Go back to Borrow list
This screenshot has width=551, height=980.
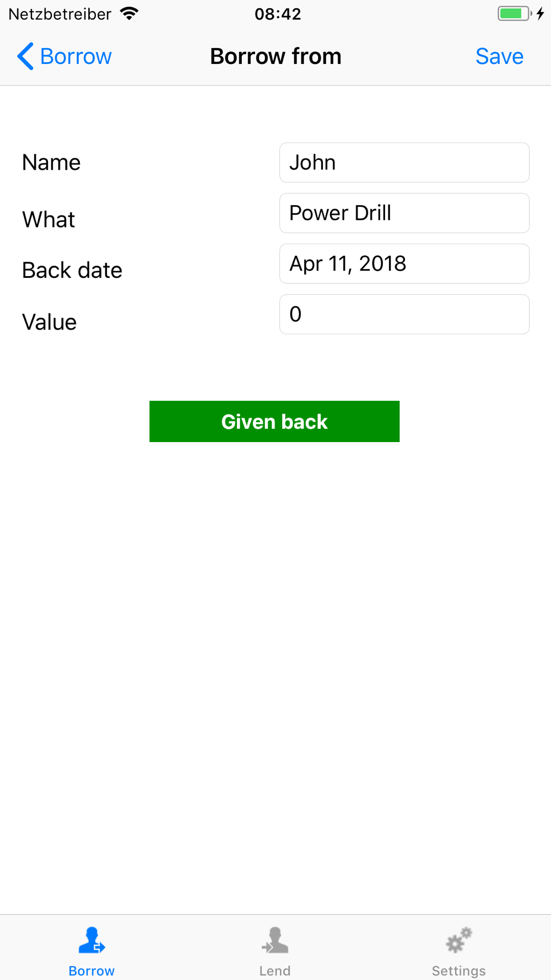[x=75, y=56]
